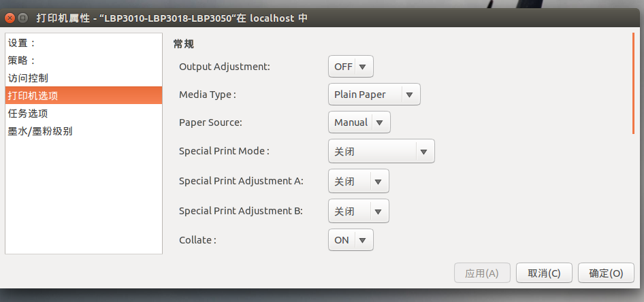The width and height of the screenshot is (644, 302).
Task: Click the 确定(O) button
Action: pos(606,273)
